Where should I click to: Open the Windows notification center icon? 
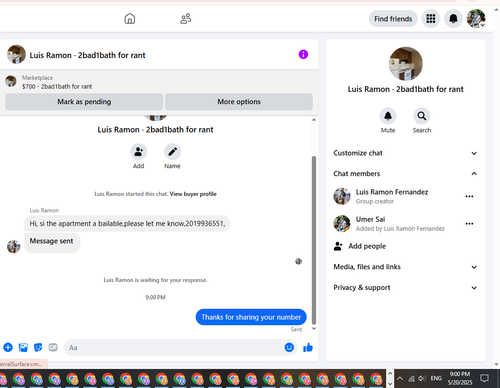[x=484, y=378]
